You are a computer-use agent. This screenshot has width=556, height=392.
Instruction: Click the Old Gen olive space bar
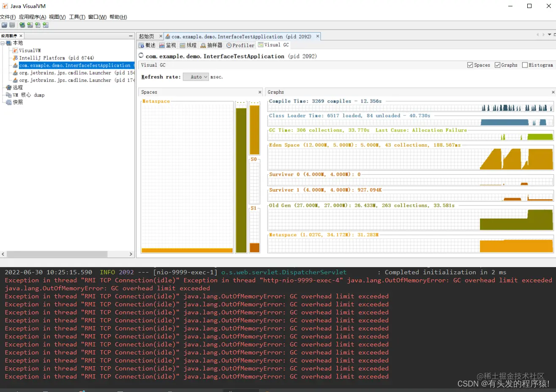tap(241, 180)
